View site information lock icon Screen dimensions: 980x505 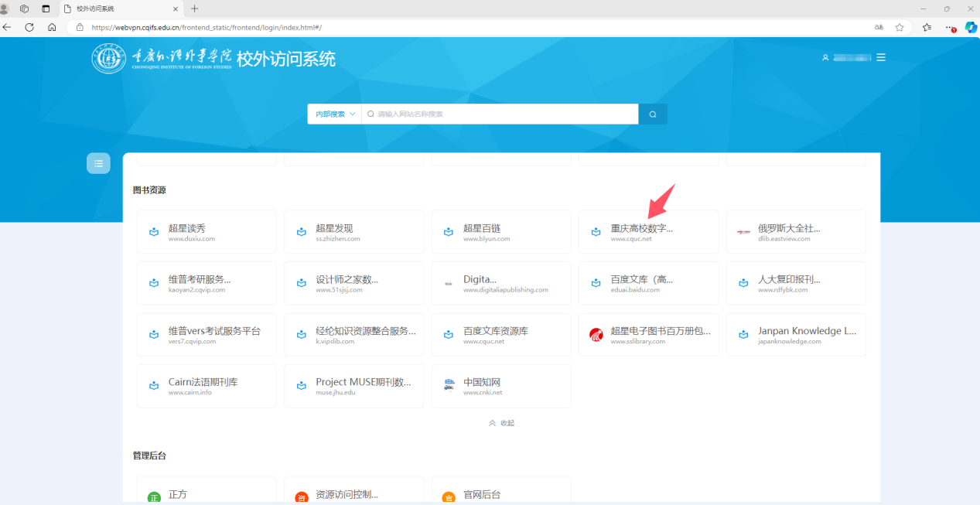80,27
